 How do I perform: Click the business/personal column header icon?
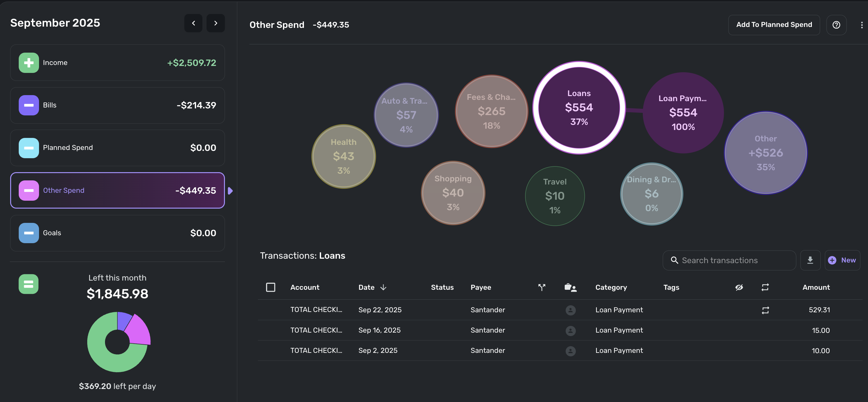pos(570,287)
